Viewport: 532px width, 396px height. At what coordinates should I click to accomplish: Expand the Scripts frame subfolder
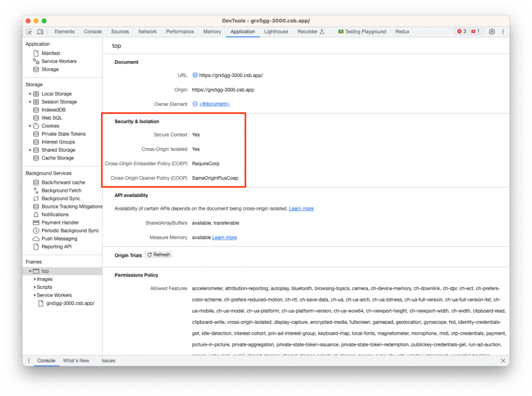coord(35,287)
